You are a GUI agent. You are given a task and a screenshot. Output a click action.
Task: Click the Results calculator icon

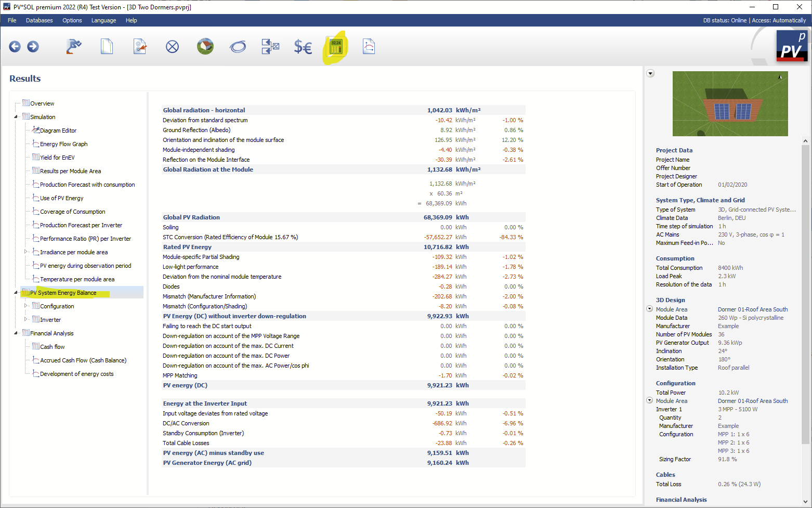point(336,47)
